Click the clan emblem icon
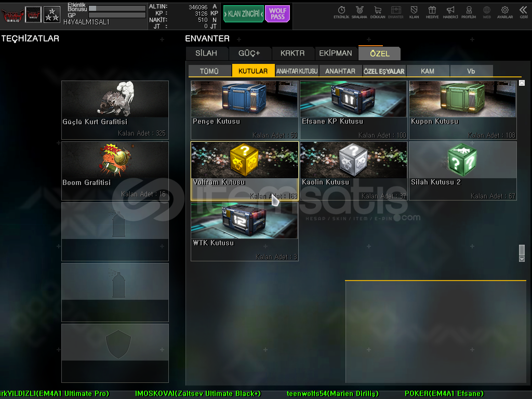The height and width of the screenshot is (399, 532). click(x=33, y=15)
